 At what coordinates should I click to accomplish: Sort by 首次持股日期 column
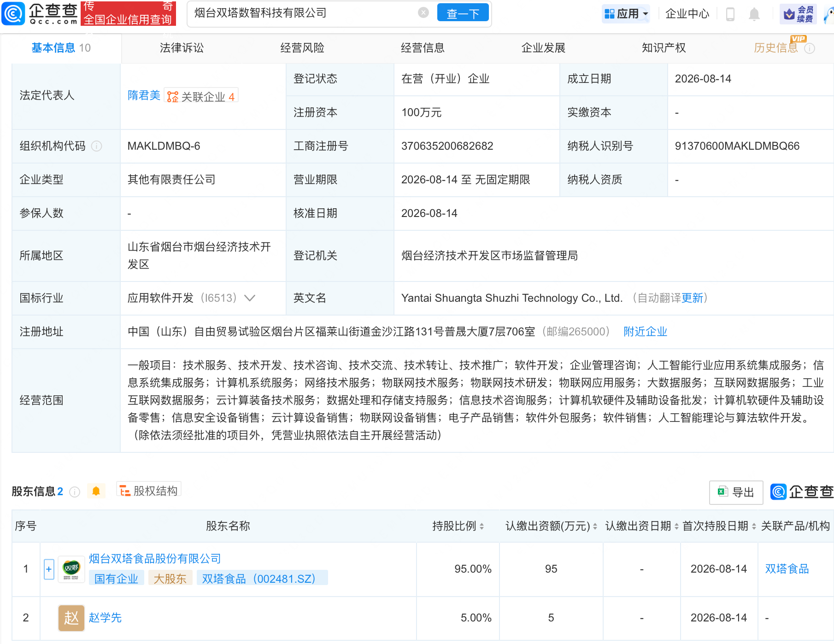click(x=754, y=526)
